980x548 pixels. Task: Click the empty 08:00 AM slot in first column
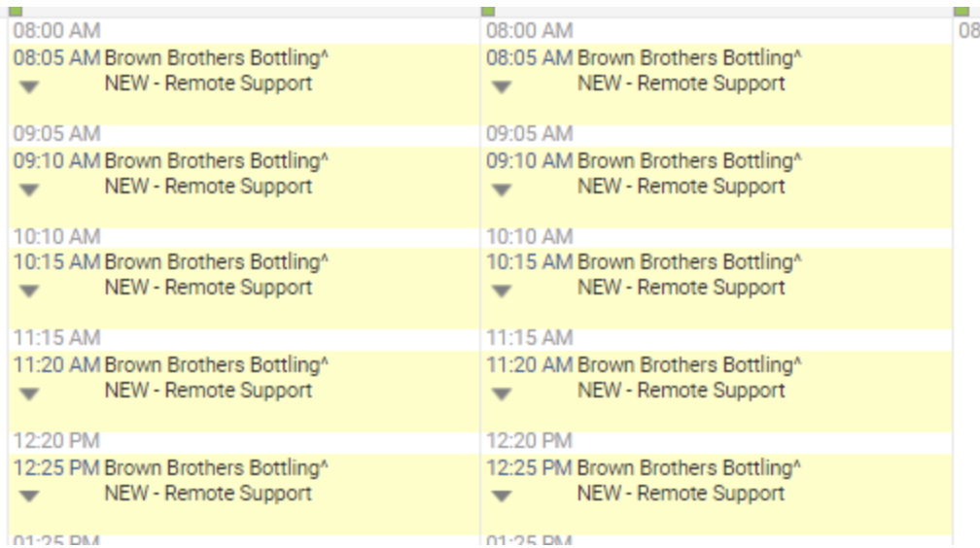244,31
